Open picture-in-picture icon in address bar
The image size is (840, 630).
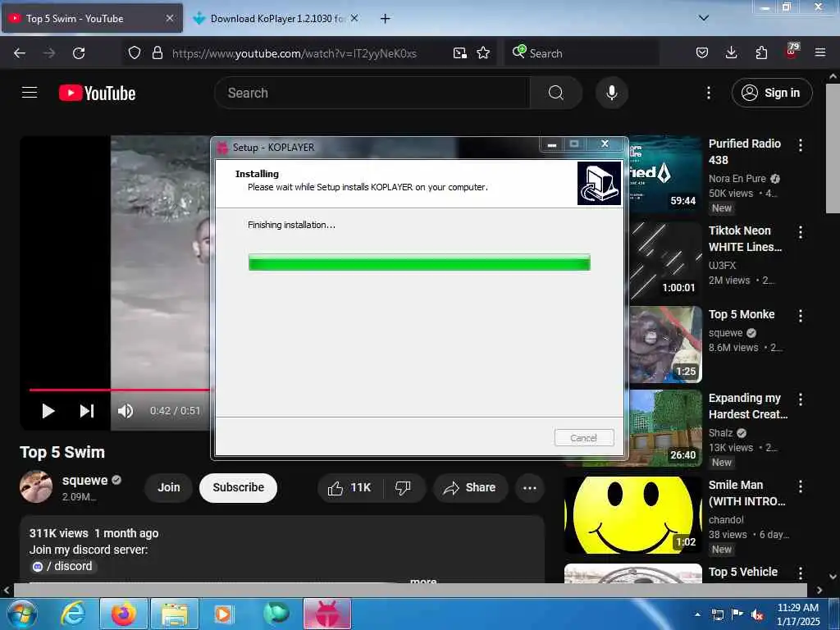click(x=459, y=53)
